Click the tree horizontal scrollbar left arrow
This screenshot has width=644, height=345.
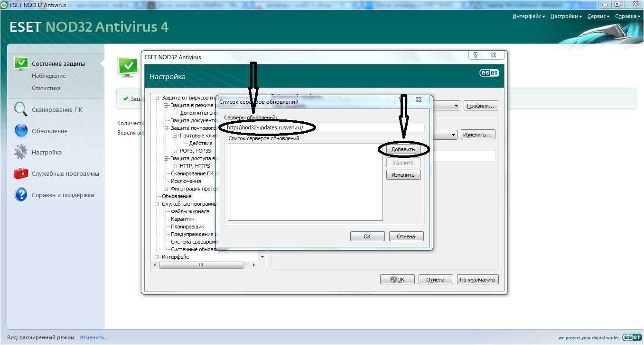click(154, 265)
